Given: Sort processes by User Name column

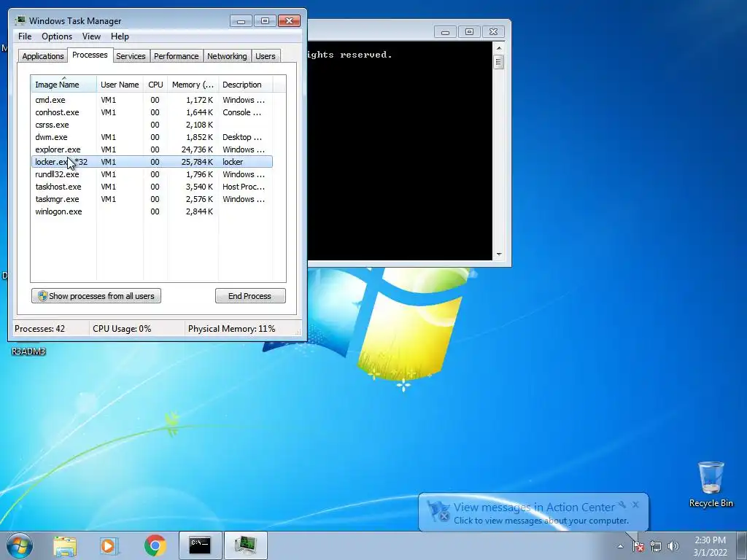Looking at the screenshot, I should (120, 85).
